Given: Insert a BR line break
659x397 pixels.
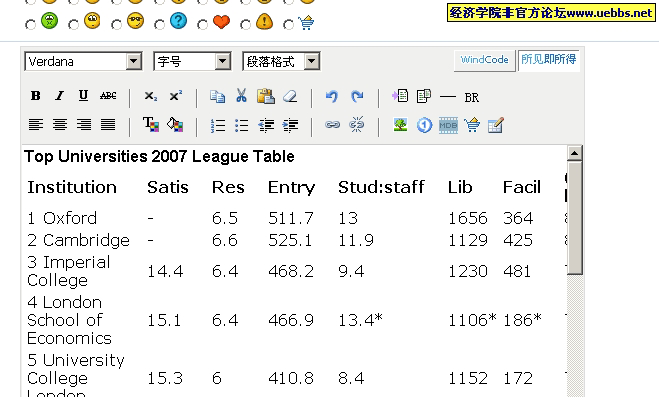Looking at the screenshot, I should [472, 97].
